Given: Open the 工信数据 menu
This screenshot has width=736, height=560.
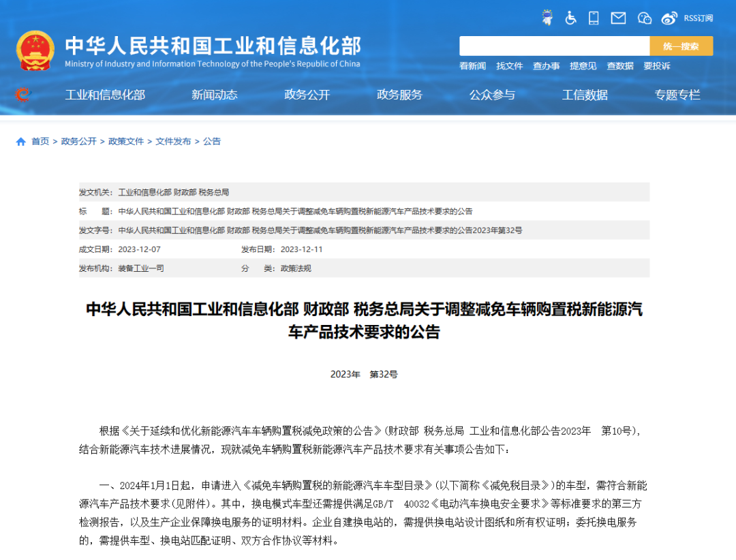Looking at the screenshot, I should tap(585, 95).
